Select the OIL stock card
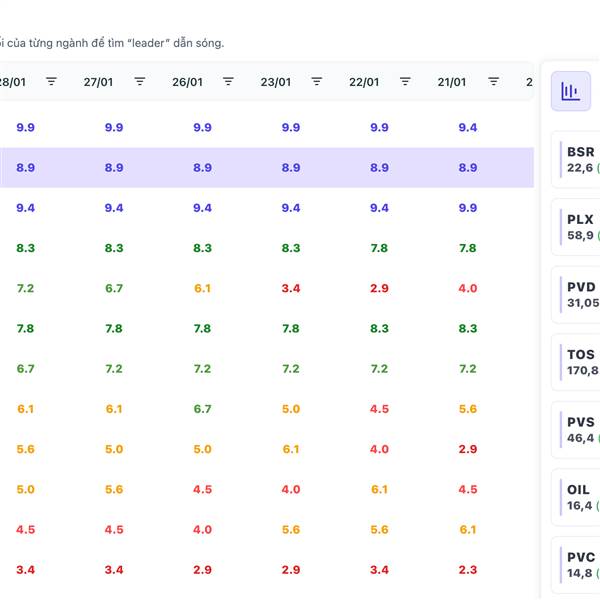The image size is (600, 600). click(x=580, y=497)
